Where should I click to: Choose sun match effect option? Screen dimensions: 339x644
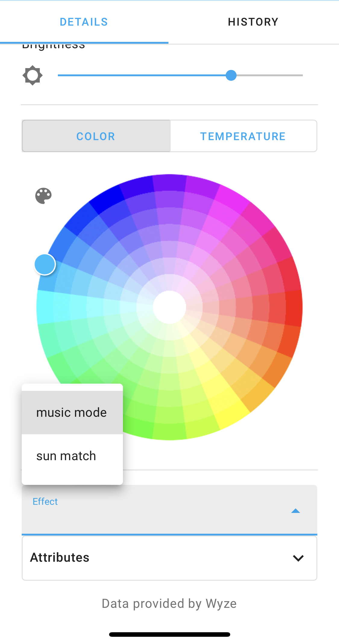tap(72, 456)
